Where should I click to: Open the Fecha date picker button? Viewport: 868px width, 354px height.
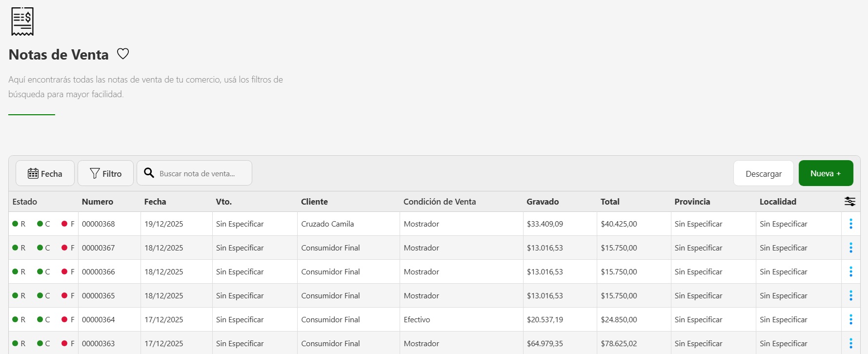(x=45, y=173)
